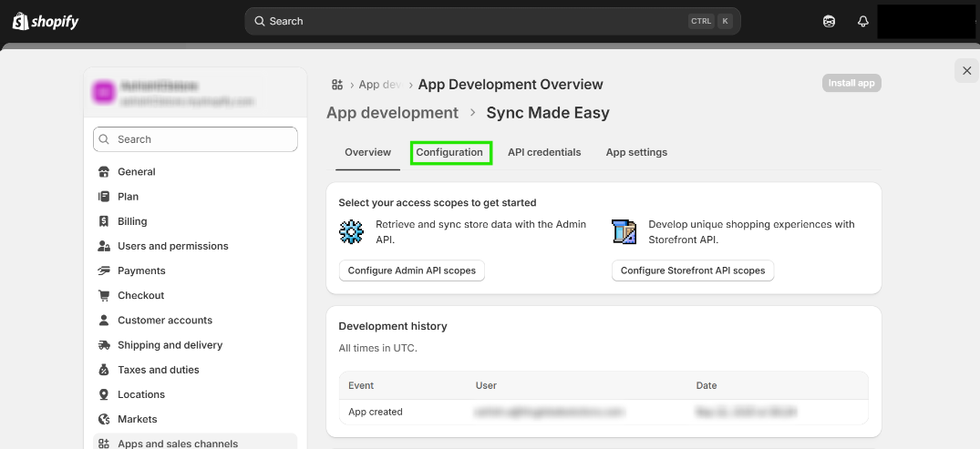Click Configure Storefront API scopes button
Image resolution: width=980 pixels, height=449 pixels.
coord(693,270)
